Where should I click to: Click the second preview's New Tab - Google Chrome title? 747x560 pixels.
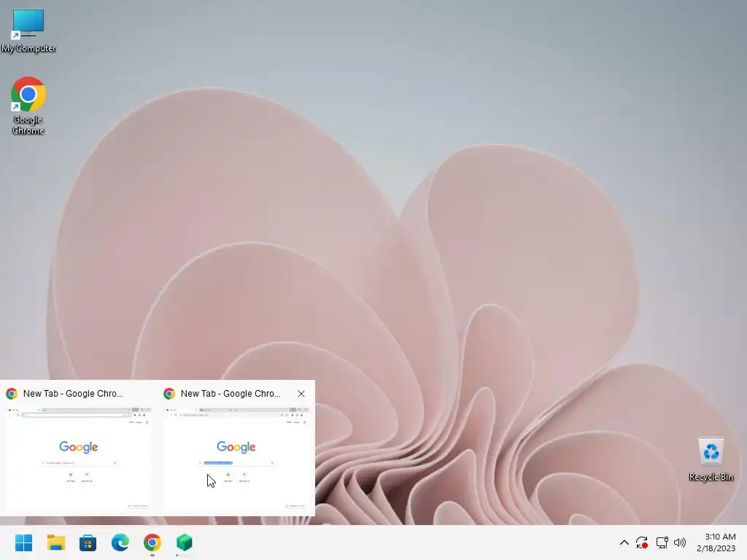tap(231, 394)
